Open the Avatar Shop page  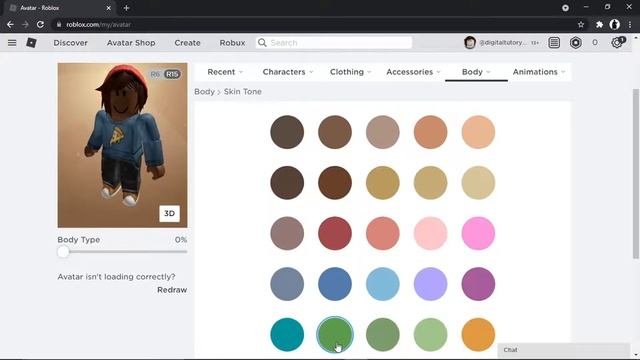click(x=131, y=42)
